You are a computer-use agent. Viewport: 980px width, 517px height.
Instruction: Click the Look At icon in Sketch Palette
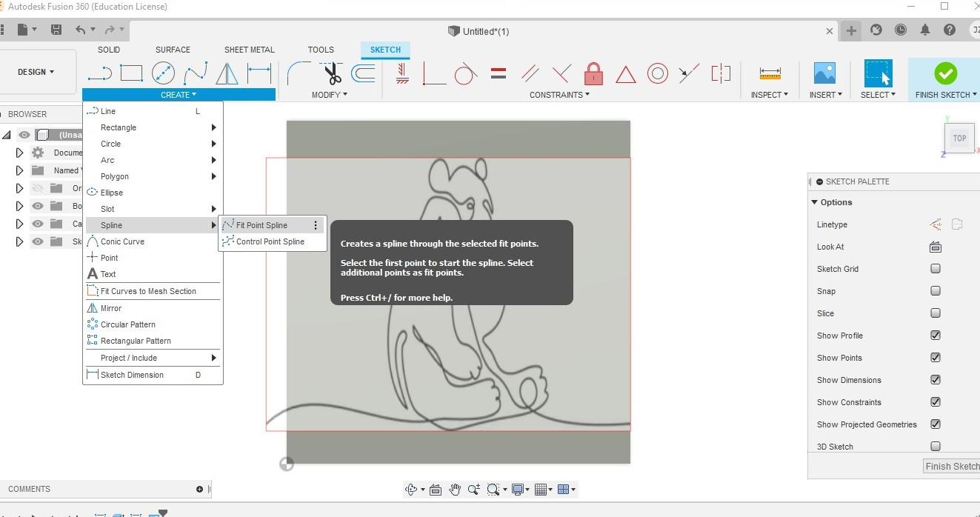(935, 247)
